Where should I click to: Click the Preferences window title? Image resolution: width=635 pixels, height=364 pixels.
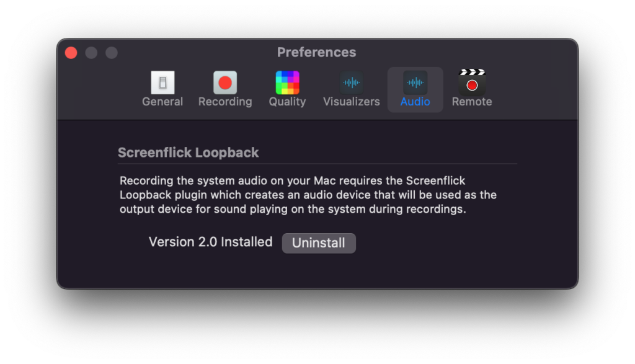click(x=317, y=52)
